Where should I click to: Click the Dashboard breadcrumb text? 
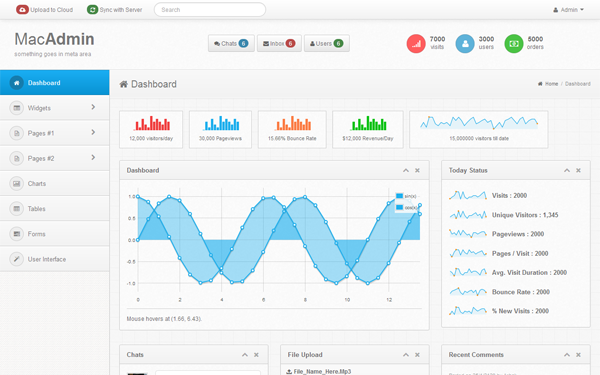click(x=577, y=84)
